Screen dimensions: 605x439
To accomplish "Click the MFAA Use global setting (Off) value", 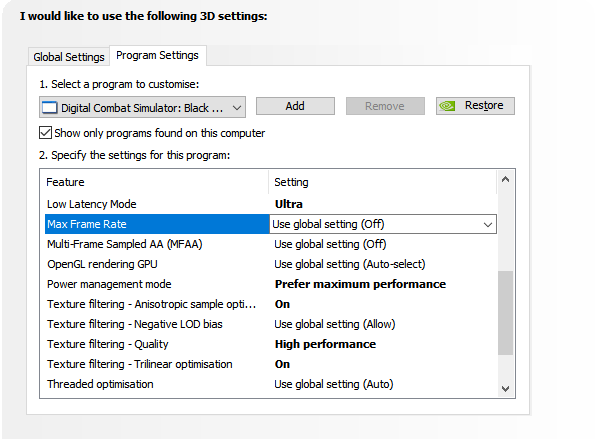I will [x=330, y=244].
